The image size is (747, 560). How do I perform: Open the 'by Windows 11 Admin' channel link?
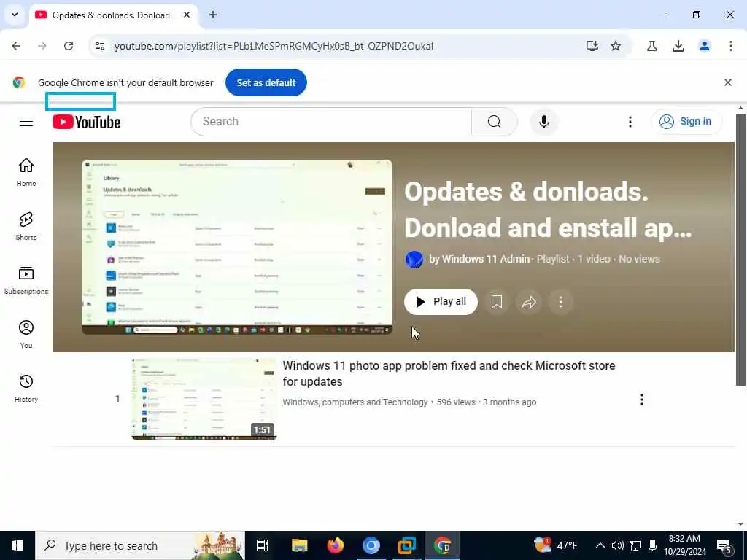479,259
